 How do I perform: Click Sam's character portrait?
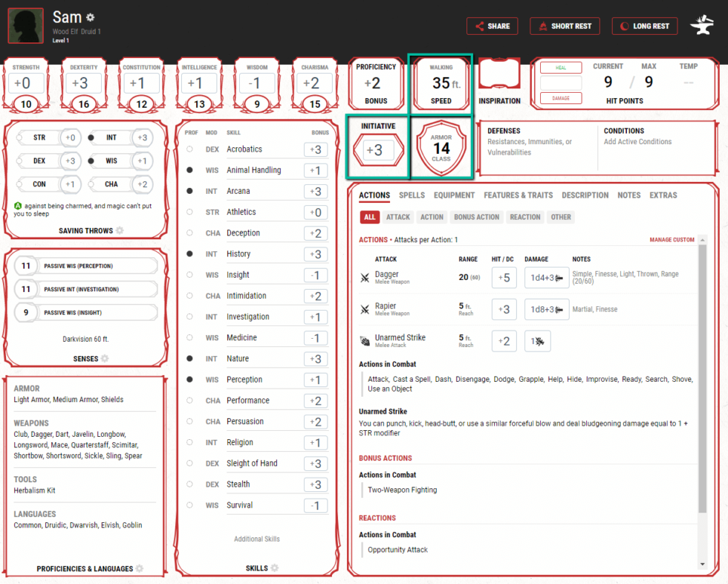[x=25, y=26]
